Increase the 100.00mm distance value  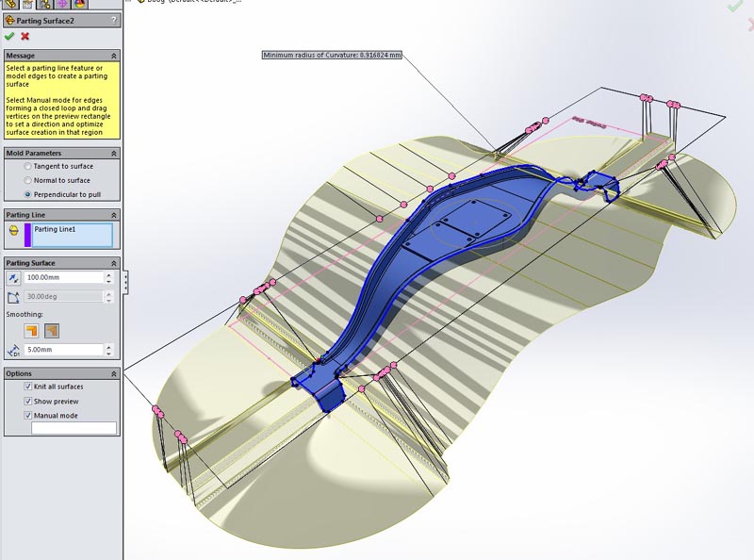click(109, 274)
